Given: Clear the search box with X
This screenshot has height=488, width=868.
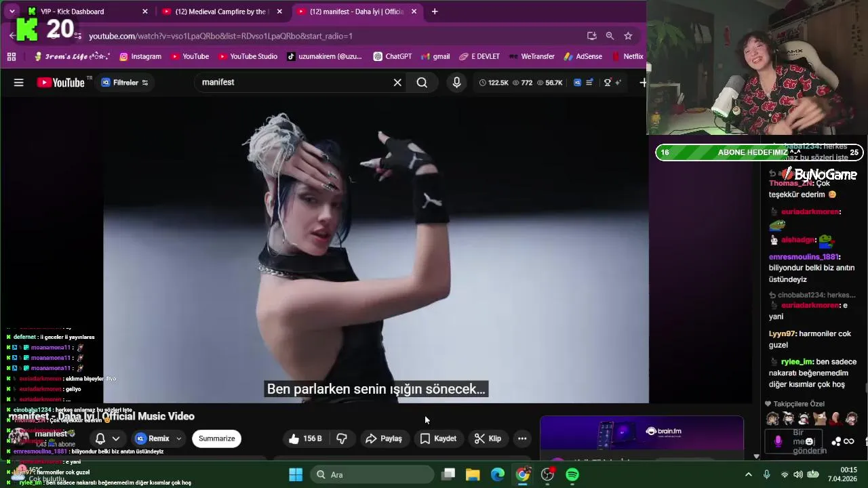Looking at the screenshot, I should pyautogui.click(x=398, y=83).
